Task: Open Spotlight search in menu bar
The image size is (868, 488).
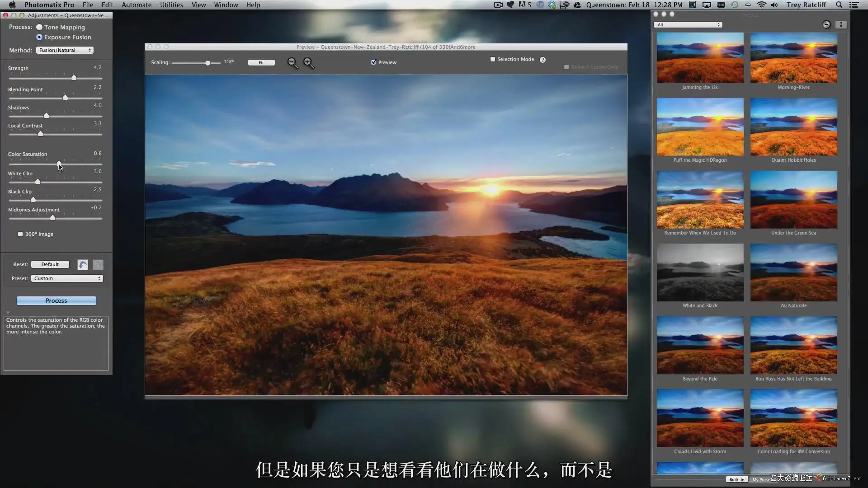Action: pyautogui.click(x=839, y=5)
